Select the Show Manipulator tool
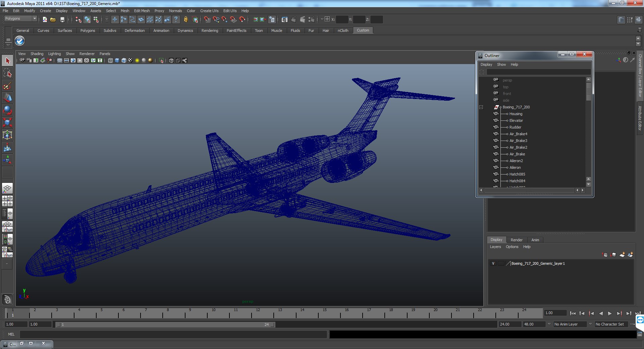Screen dimensions: 644x349 pos(7,160)
